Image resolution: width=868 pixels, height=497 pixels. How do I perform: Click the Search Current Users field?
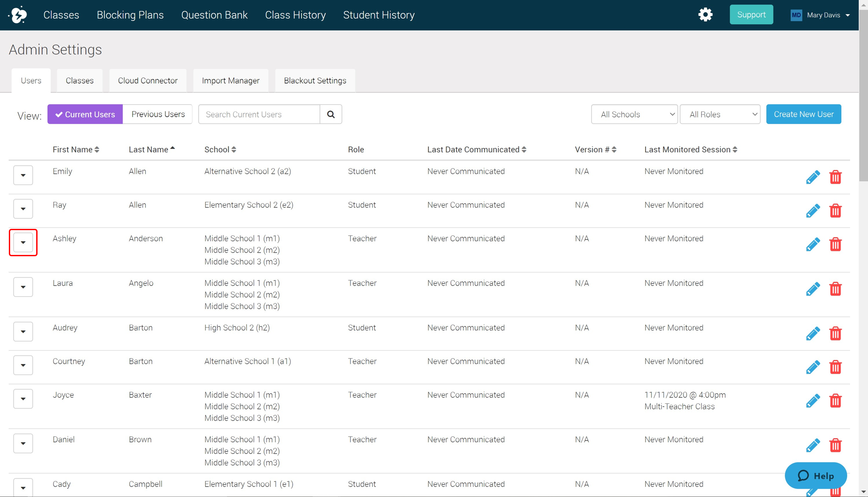click(259, 114)
